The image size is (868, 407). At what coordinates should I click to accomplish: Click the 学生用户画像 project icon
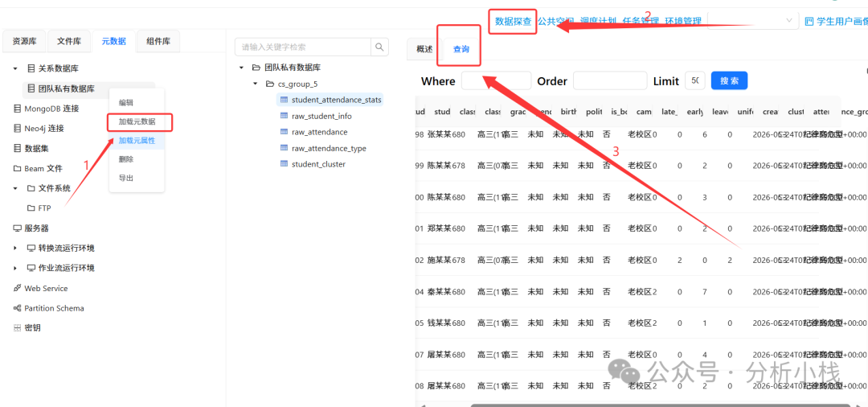click(x=809, y=21)
